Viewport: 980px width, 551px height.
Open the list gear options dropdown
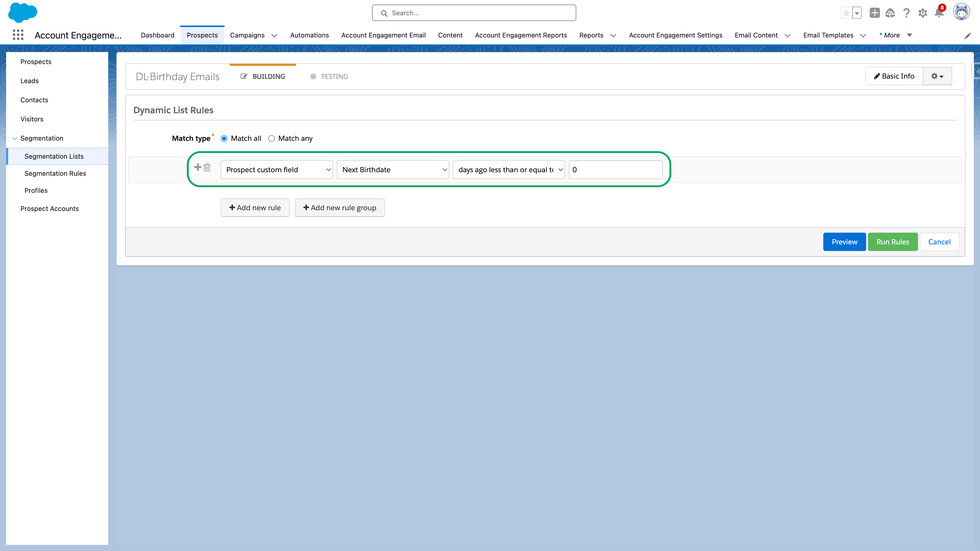click(937, 76)
